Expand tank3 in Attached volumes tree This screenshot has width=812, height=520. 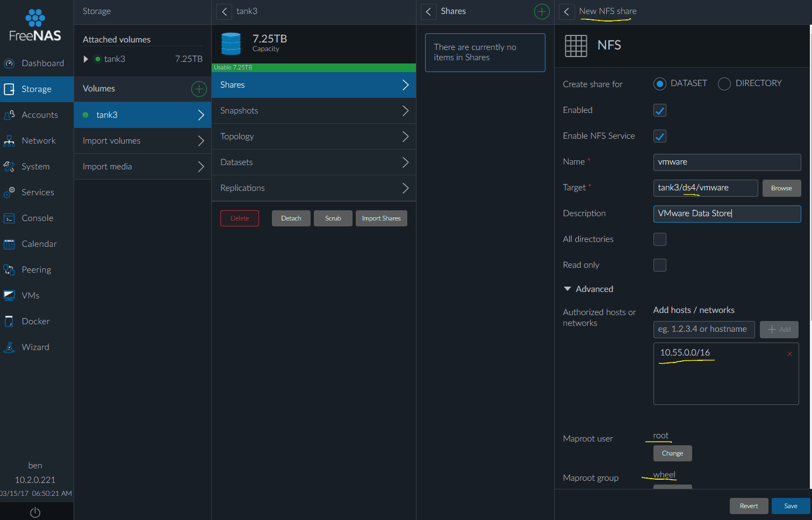85,59
